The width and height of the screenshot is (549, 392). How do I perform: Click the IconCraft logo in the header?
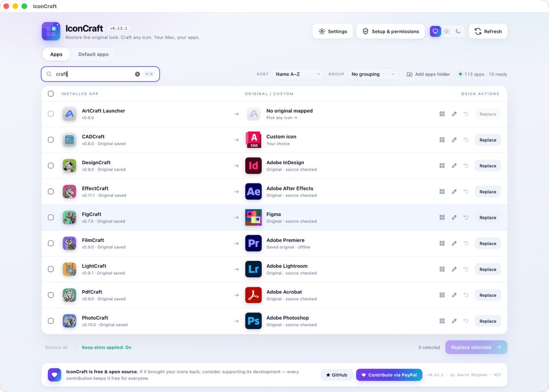pos(51,31)
